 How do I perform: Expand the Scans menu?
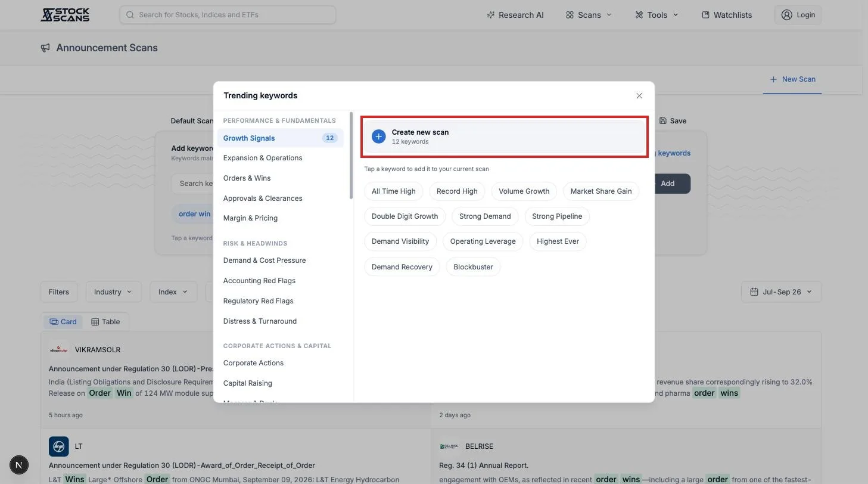coord(589,15)
